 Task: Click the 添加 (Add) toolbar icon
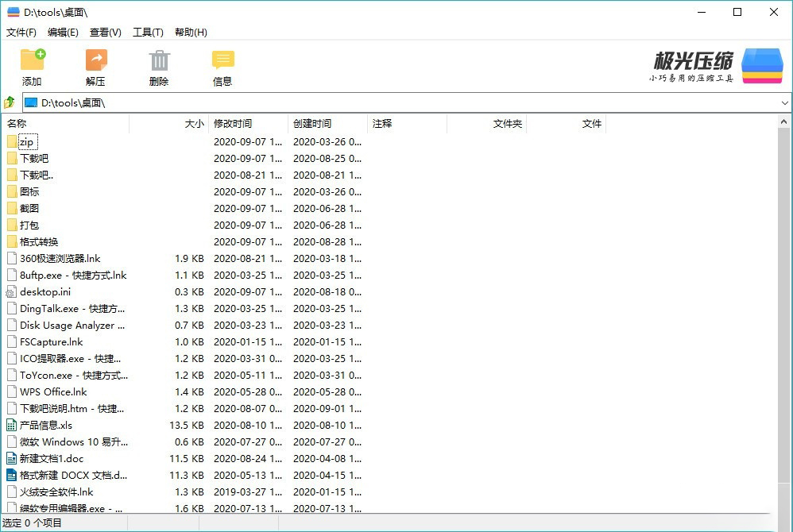click(33, 60)
